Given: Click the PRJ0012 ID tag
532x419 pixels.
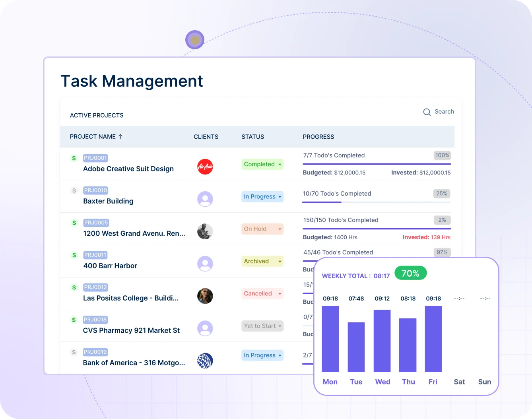Looking at the screenshot, I should pyautogui.click(x=95, y=287).
